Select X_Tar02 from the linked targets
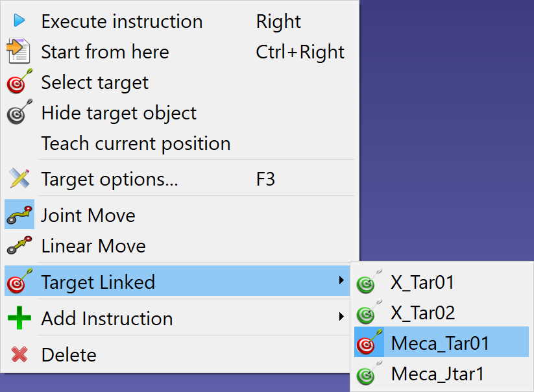This screenshot has height=392, width=534. tap(441, 312)
